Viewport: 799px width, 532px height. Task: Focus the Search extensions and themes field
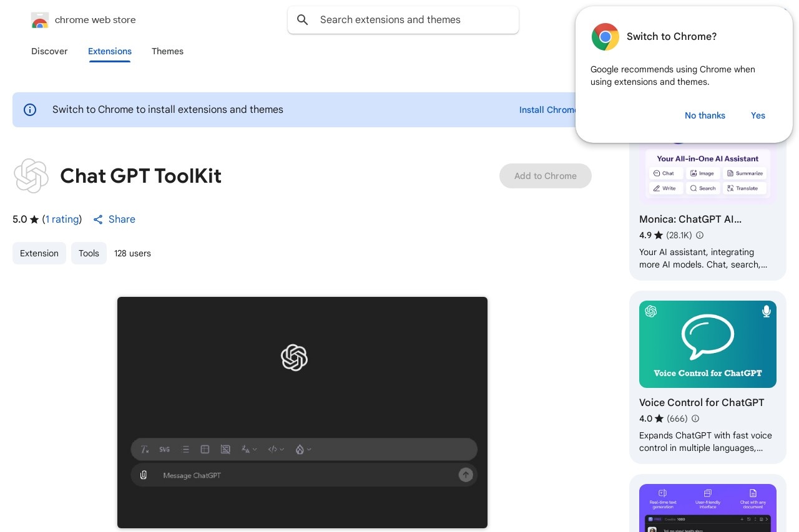pos(403,20)
